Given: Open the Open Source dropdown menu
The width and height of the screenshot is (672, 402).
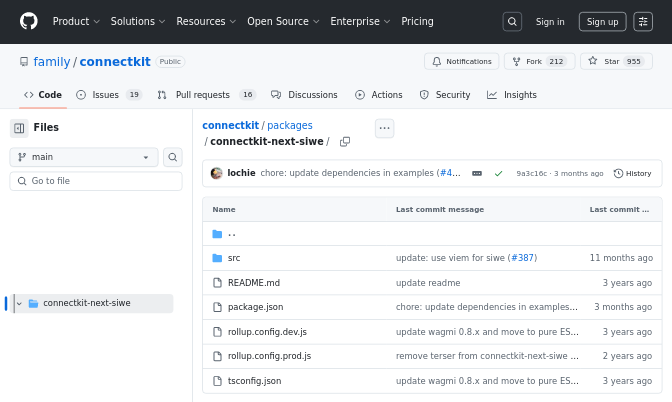Looking at the screenshot, I should (283, 21).
